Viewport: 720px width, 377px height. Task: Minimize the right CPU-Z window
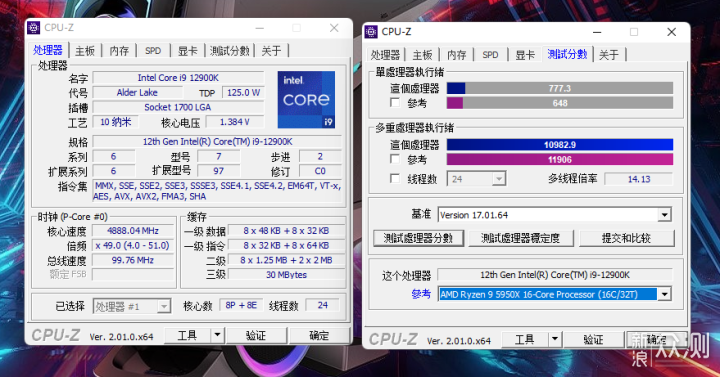pos(597,32)
